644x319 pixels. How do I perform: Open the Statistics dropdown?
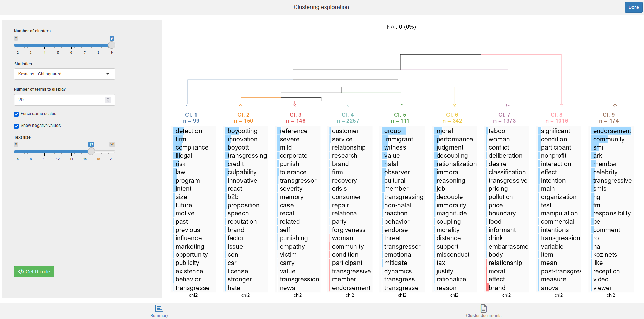[x=64, y=74]
